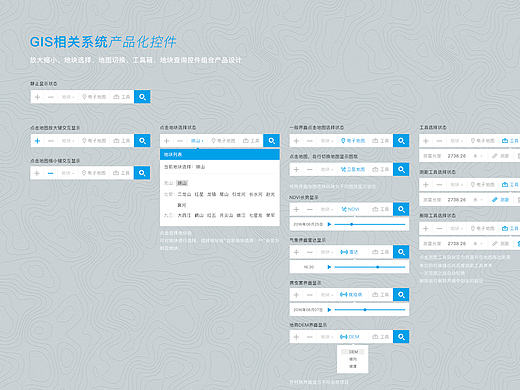Click the radar timeline slider handle
This screenshot has width=520, height=390.
pos(378,267)
